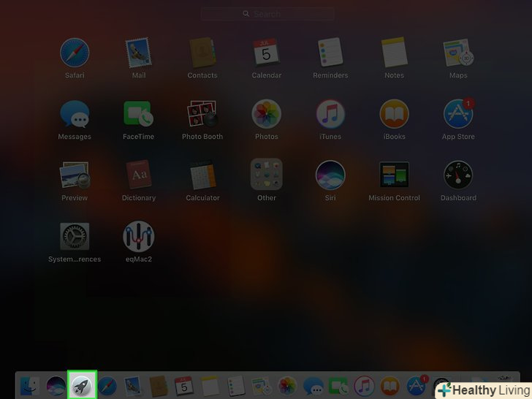532x399 pixels.
Task: Open the Dashboard app
Action: tap(458, 175)
